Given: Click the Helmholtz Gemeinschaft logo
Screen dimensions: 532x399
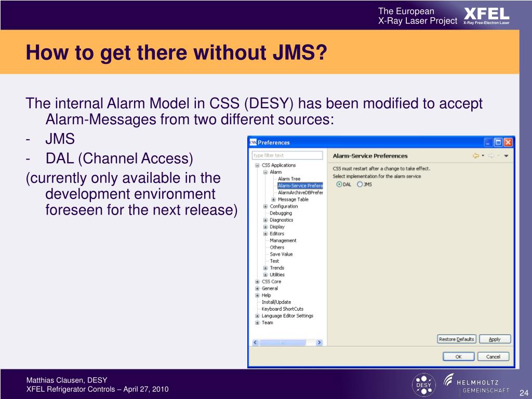Looking at the screenshot, I should (x=476, y=384).
